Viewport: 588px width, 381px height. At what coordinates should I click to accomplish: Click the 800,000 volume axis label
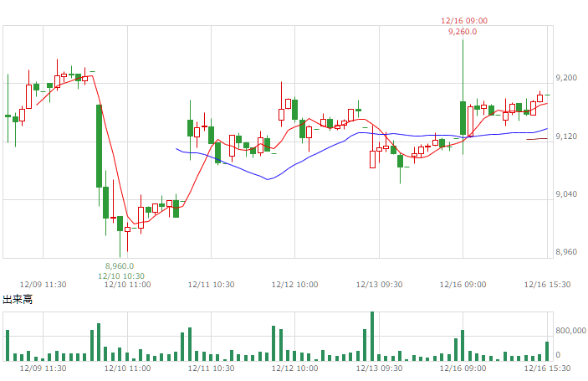570,330
